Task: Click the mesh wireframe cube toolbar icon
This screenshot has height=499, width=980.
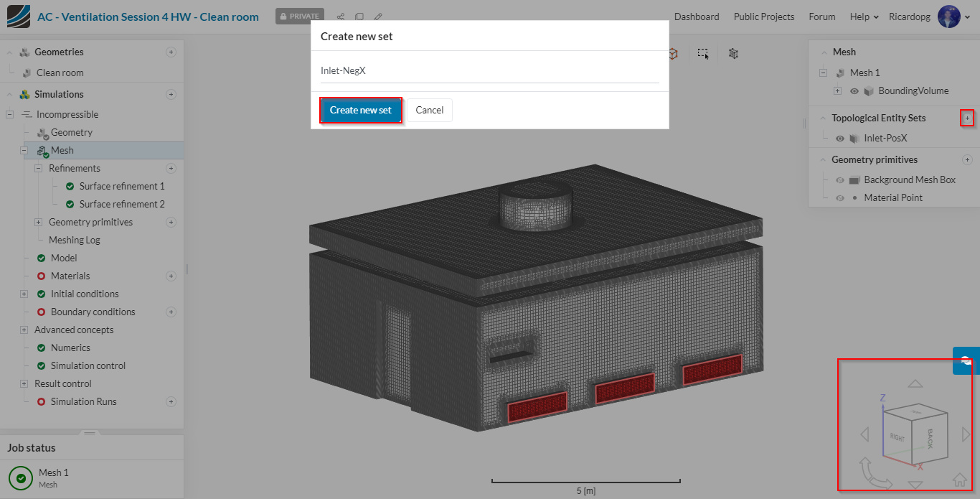Action: (733, 53)
